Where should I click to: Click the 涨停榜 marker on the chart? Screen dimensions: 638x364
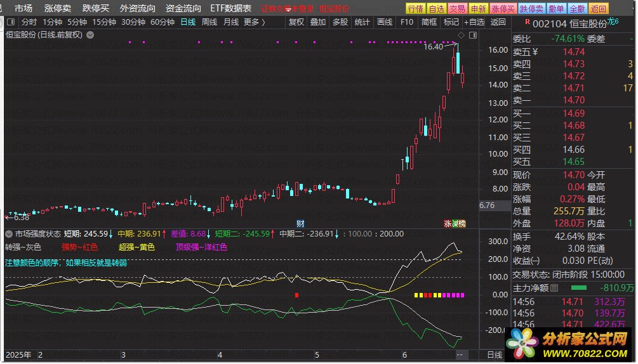tap(455, 223)
